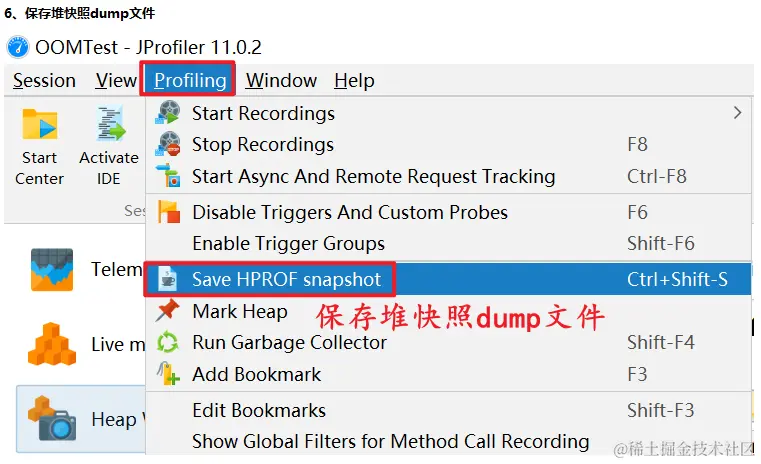Open the Session menu
This screenshot has width=761, height=464.
coord(44,81)
